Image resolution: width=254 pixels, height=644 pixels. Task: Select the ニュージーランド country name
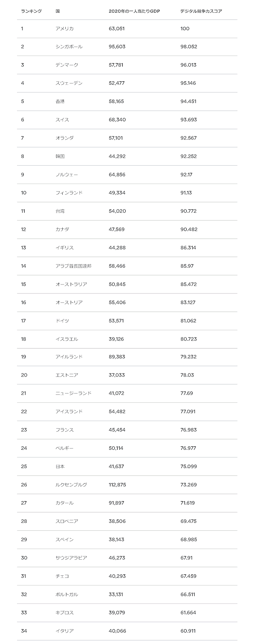tap(74, 393)
